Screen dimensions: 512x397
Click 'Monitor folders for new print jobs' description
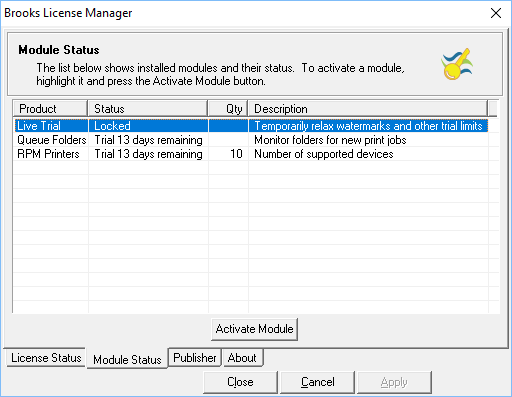(330, 140)
